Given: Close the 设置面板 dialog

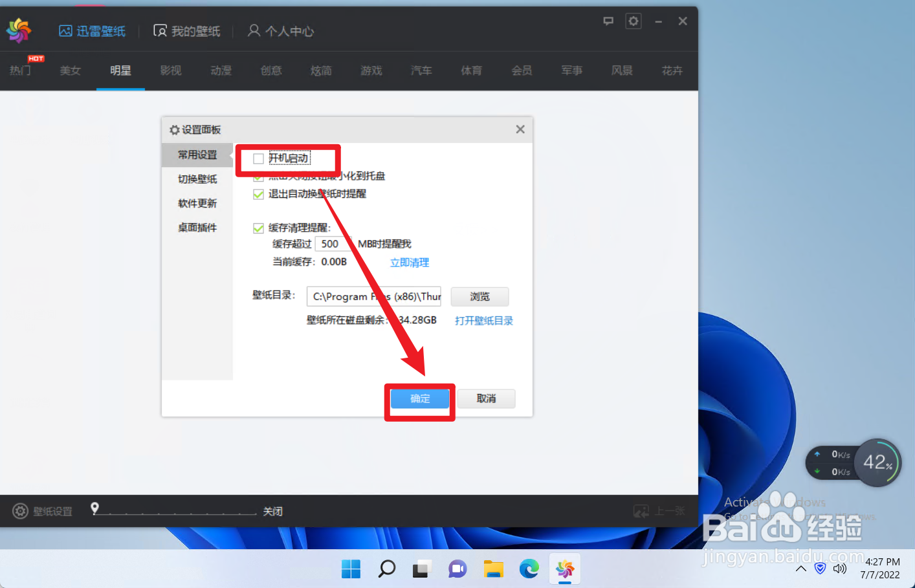Looking at the screenshot, I should pos(520,129).
